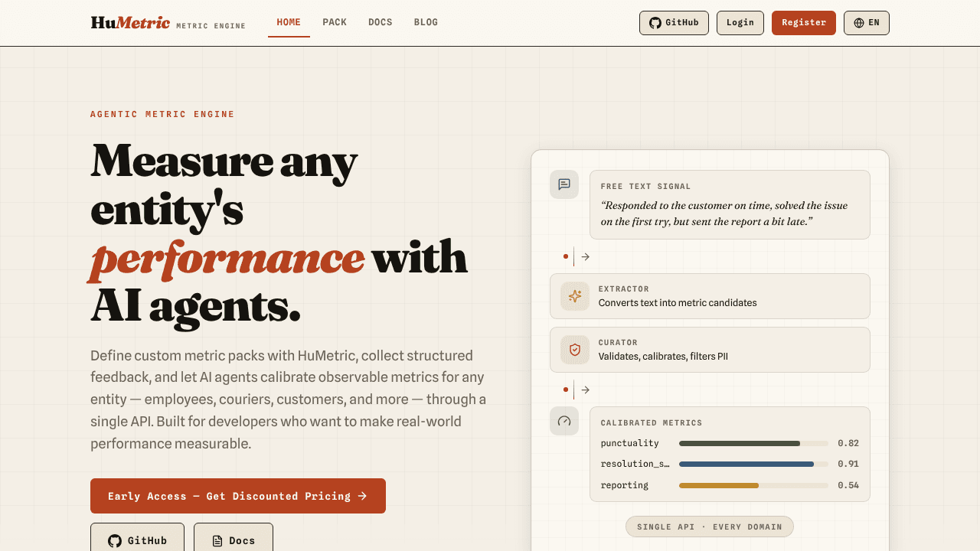Click the sparkle icon in Extractor card
This screenshot has height=551, width=980.
click(575, 296)
